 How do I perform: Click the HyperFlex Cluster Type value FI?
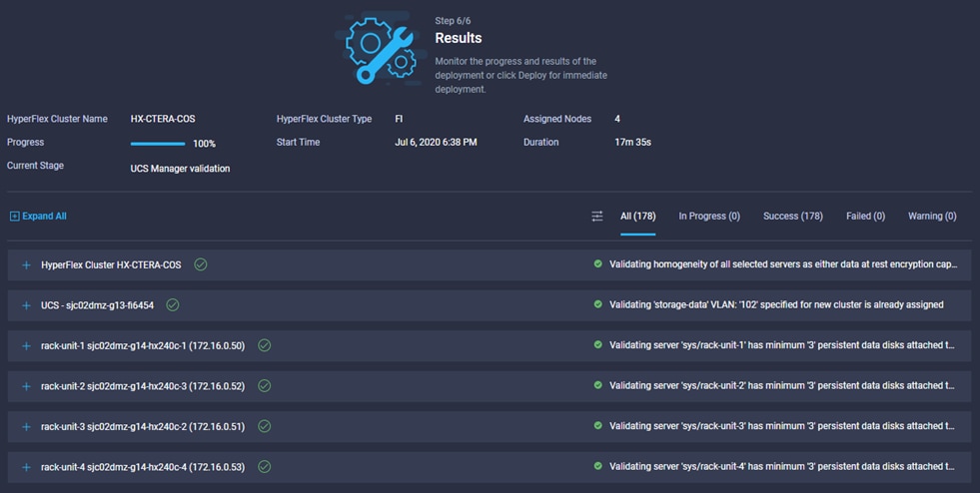click(x=399, y=119)
